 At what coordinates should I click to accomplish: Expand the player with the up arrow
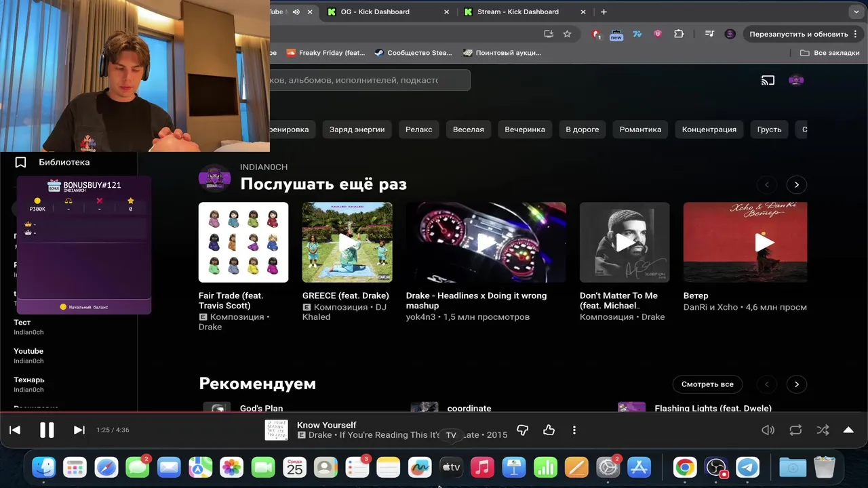click(848, 430)
